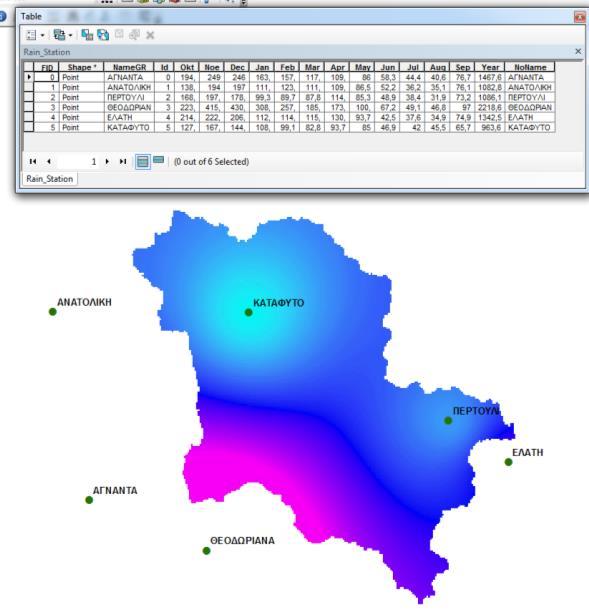The image size is (589, 616).
Task: Click the NameGR column header
Action: coord(129,67)
